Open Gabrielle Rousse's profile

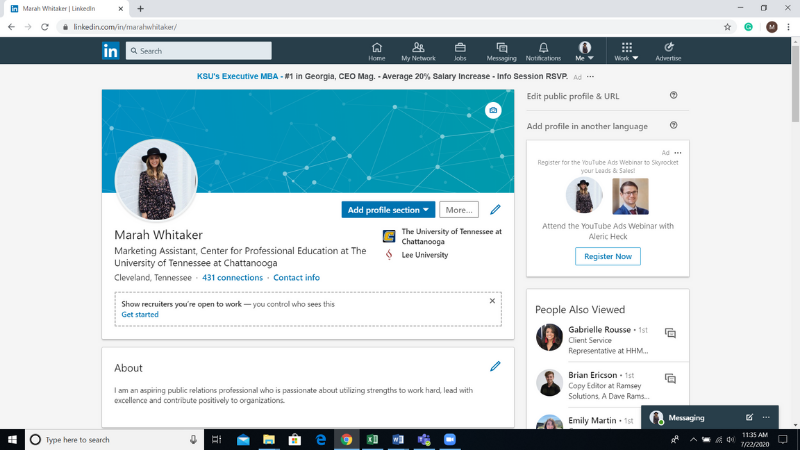(x=599, y=330)
